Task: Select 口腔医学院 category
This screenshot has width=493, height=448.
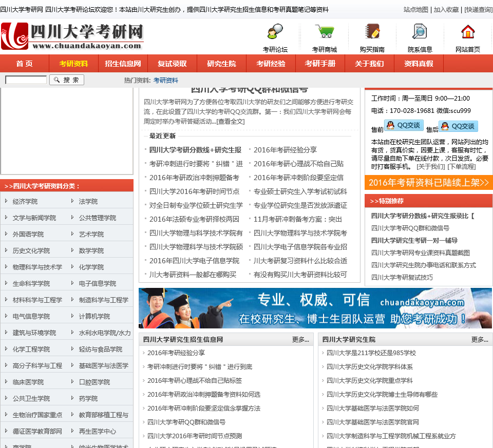Action: (94, 382)
